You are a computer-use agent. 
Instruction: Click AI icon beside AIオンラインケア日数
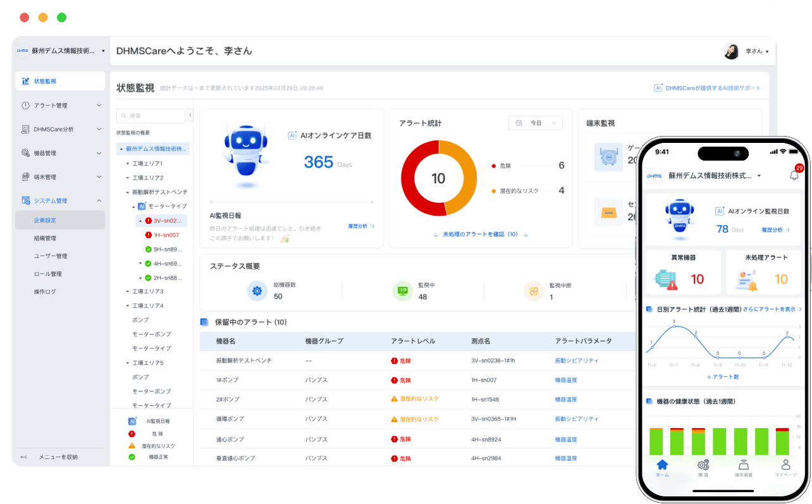pos(292,135)
